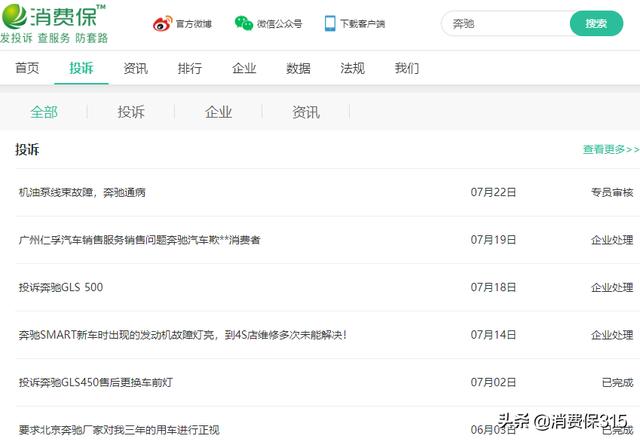Open the 企业 main navigation item
This screenshot has height=442, width=640.
244,68
